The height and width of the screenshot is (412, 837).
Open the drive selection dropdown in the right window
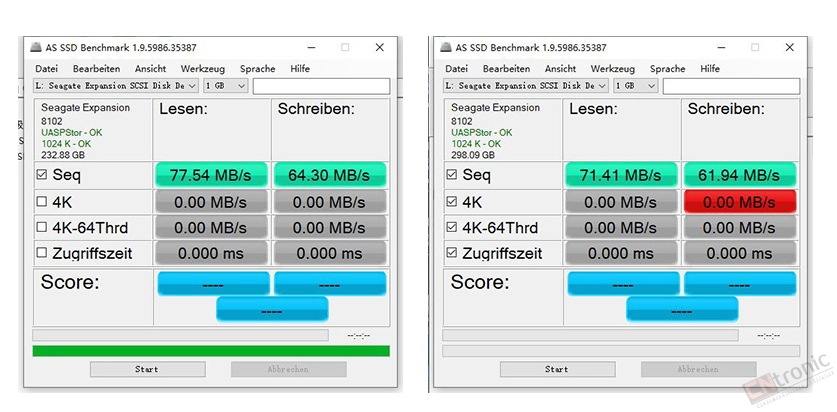tap(526, 85)
